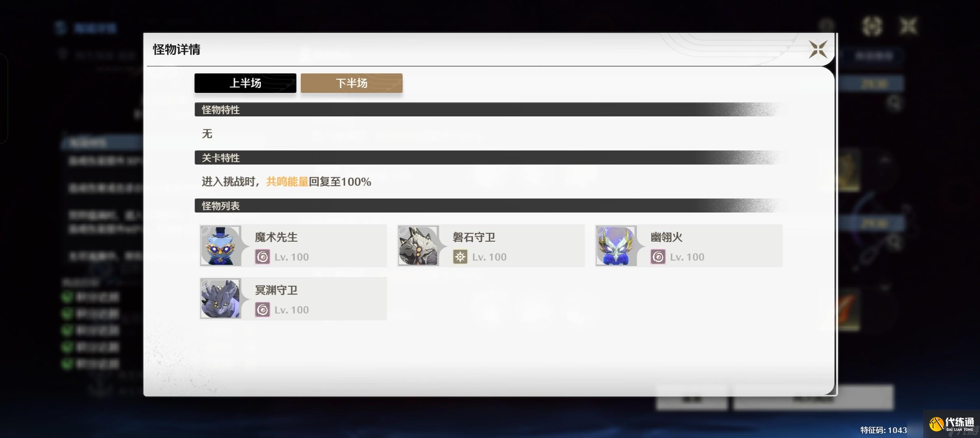Click the element icon under 冥渊守卫
Viewport: 980px width, 438px height.
tap(262, 310)
